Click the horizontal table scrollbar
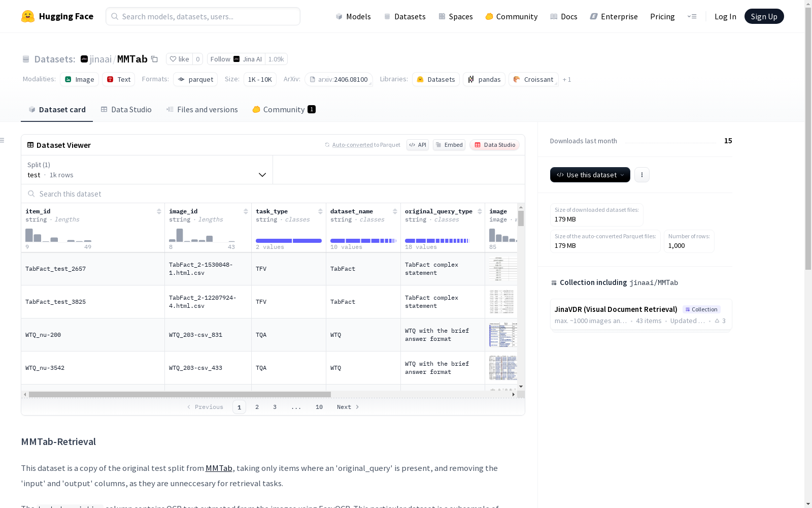 [x=180, y=394]
